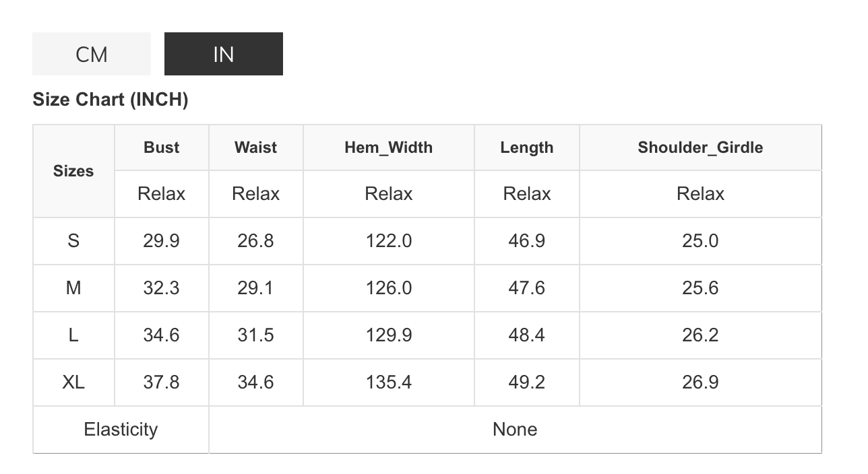This screenshot has height=474, width=868.
Task: Click the Elasticity row label
Action: [x=121, y=430]
